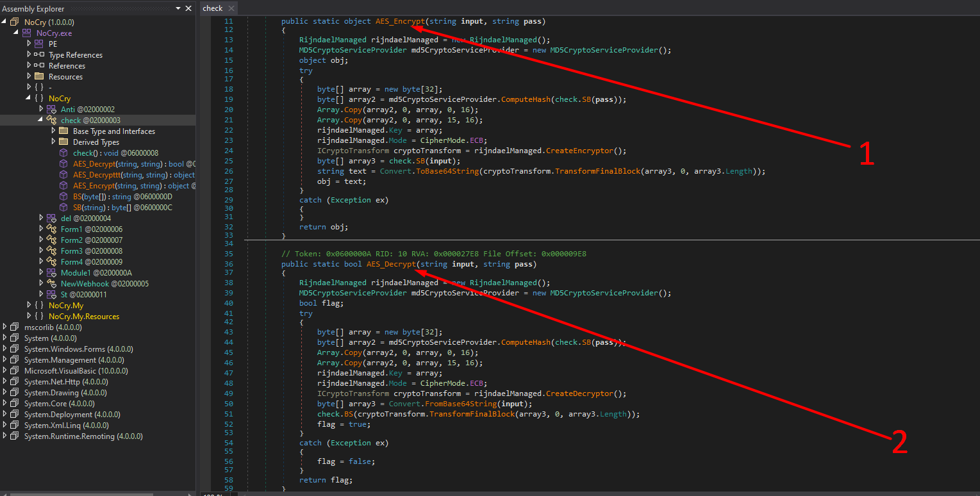Open Assembly Explorer window options dropdown
The height and width of the screenshot is (496, 980).
click(x=178, y=8)
